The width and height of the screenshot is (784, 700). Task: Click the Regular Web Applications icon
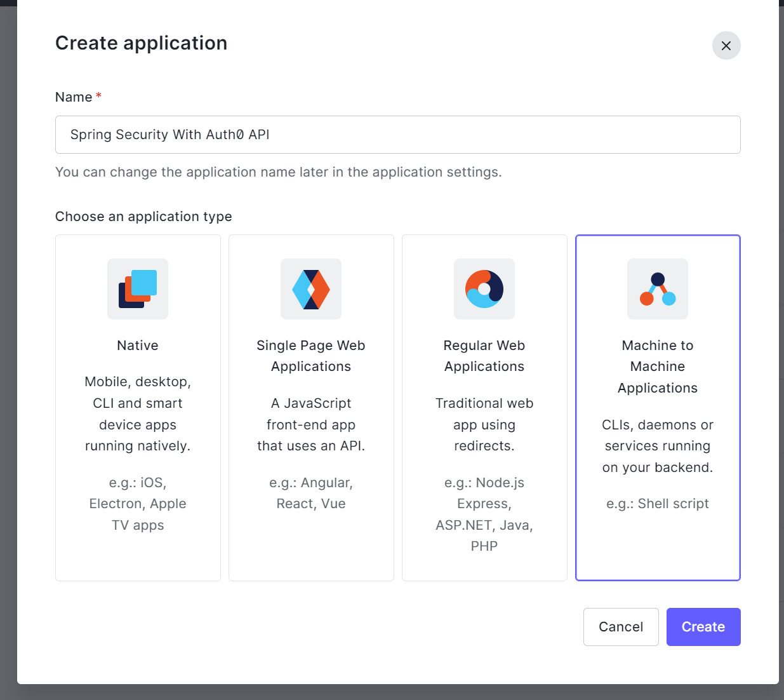pos(484,289)
